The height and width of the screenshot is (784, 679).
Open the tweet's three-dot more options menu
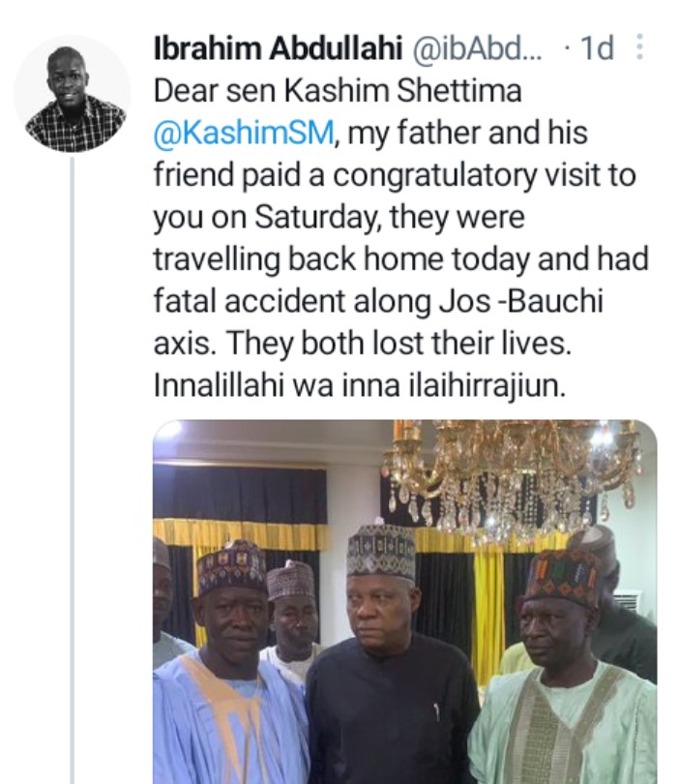pos(639,47)
